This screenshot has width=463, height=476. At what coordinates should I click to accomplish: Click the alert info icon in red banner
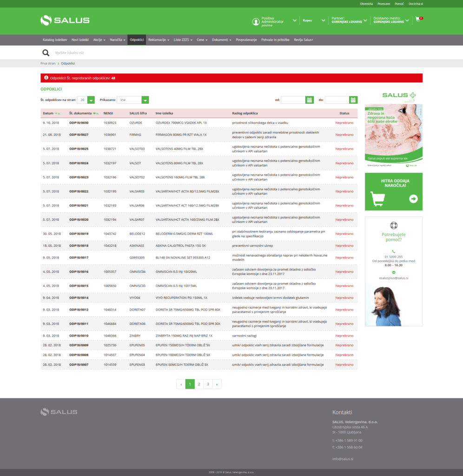tap(46, 78)
